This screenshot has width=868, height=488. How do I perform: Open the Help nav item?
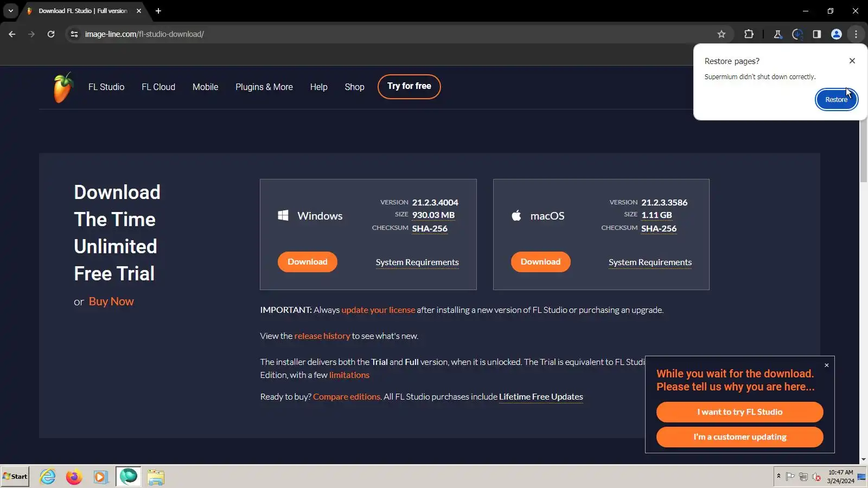pos(318,87)
